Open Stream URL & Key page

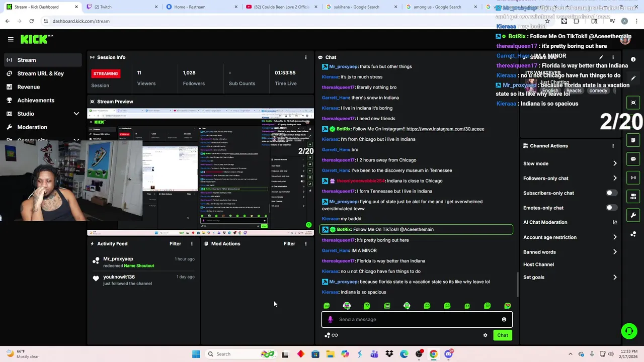tap(42, 73)
